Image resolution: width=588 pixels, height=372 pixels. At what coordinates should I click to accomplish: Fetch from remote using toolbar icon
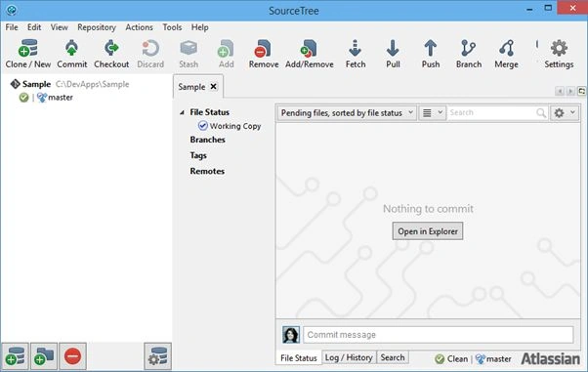(x=356, y=48)
